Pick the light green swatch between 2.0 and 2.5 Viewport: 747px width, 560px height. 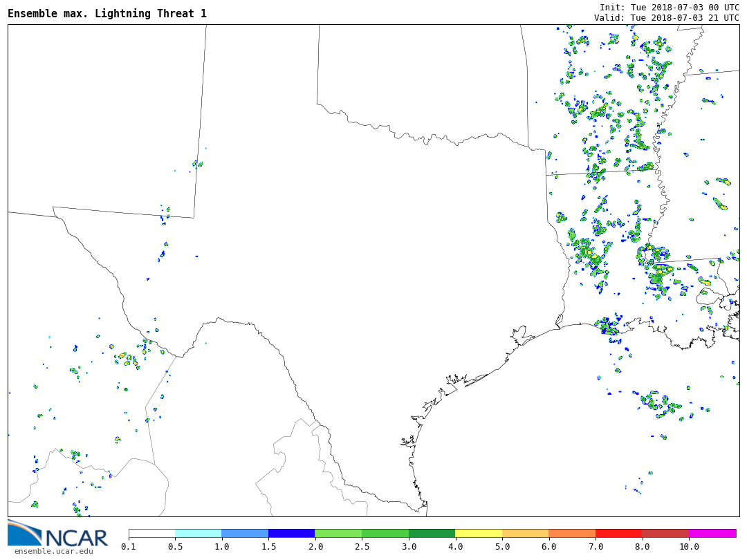click(338, 534)
